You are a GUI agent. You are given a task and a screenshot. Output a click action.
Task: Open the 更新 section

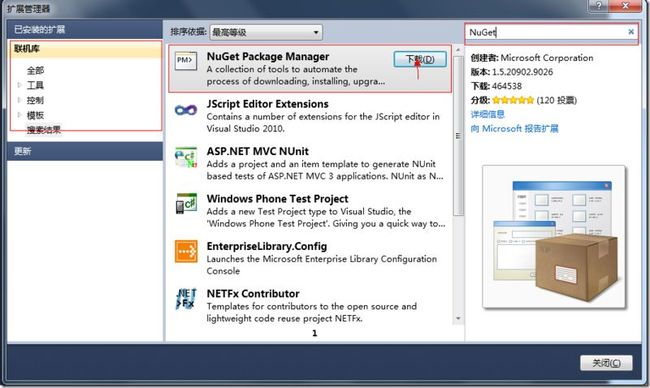pos(85,151)
